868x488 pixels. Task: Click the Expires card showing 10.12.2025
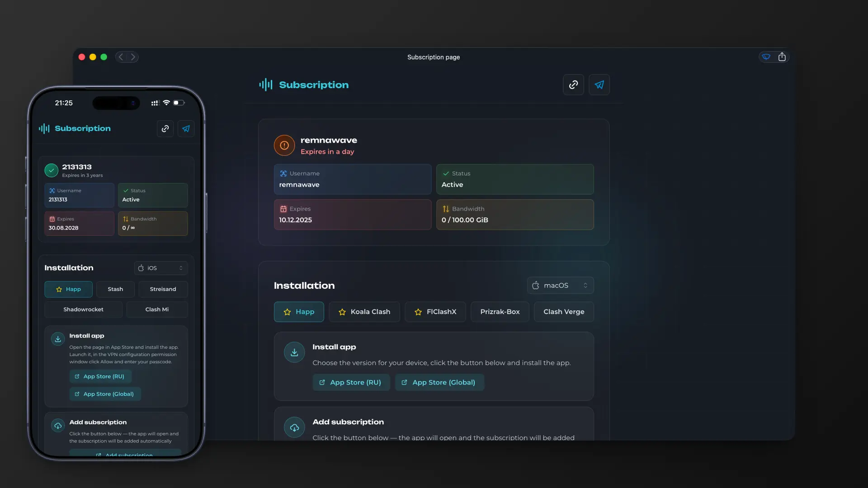click(x=352, y=215)
